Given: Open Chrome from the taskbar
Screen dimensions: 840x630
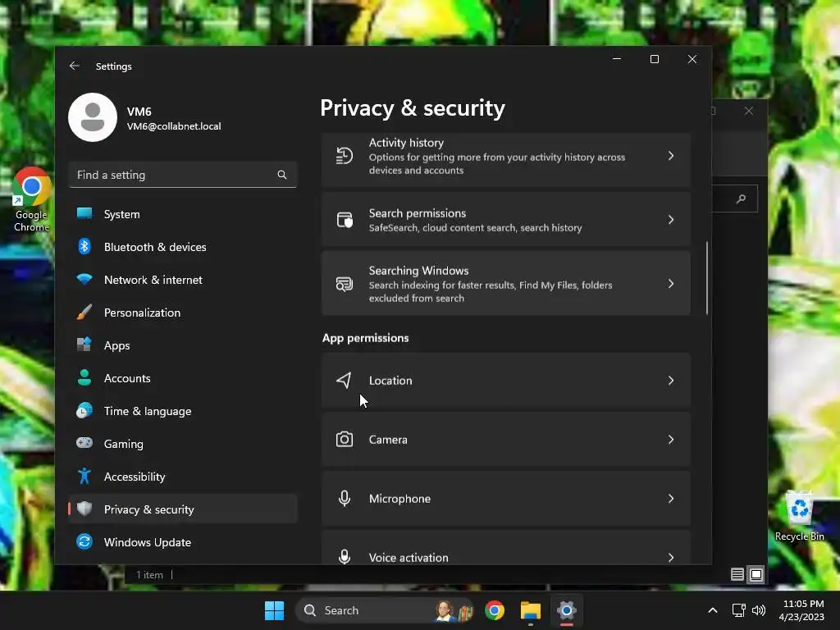Looking at the screenshot, I should pyautogui.click(x=495, y=610).
